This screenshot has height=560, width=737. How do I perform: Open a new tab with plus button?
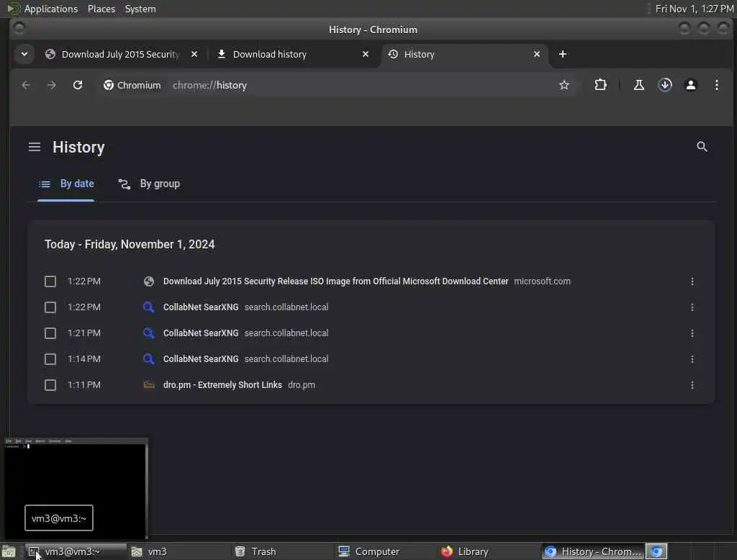click(x=563, y=54)
